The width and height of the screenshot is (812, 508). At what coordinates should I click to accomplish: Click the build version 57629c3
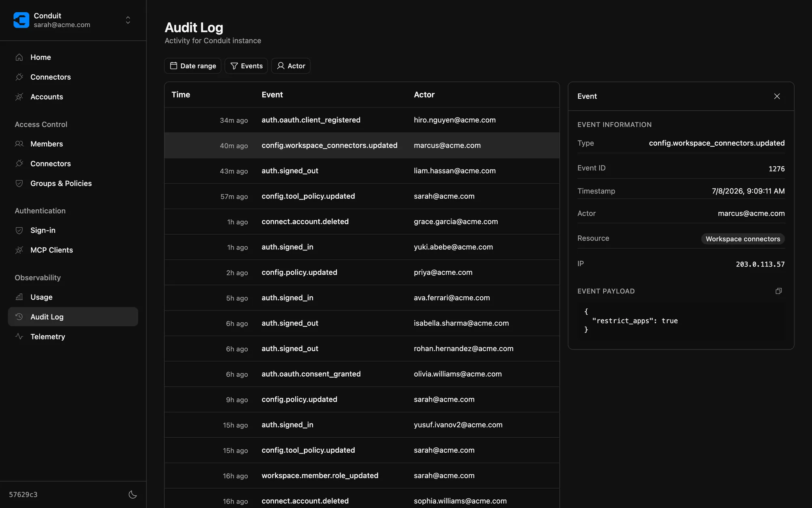coord(23,495)
